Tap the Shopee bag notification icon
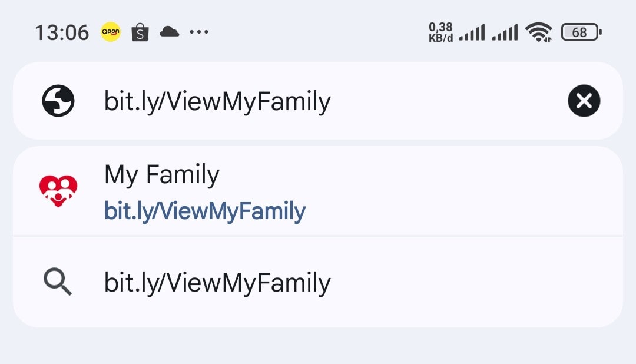This screenshot has height=364, width=636. 140,32
